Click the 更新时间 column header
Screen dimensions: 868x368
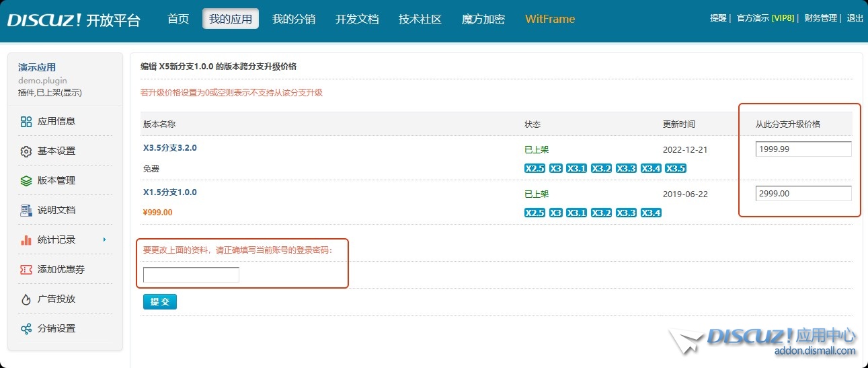679,124
